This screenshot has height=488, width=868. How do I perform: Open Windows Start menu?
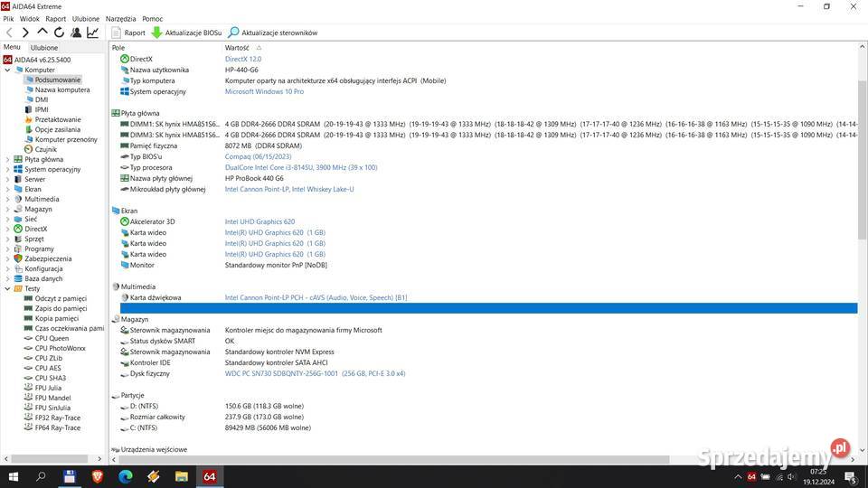[14, 477]
